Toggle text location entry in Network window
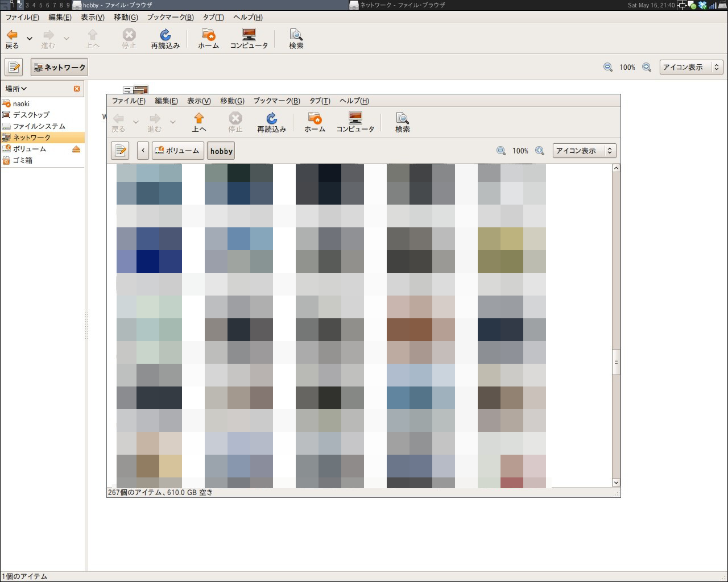The height and width of the screenshot is (582, 728). 14,67
